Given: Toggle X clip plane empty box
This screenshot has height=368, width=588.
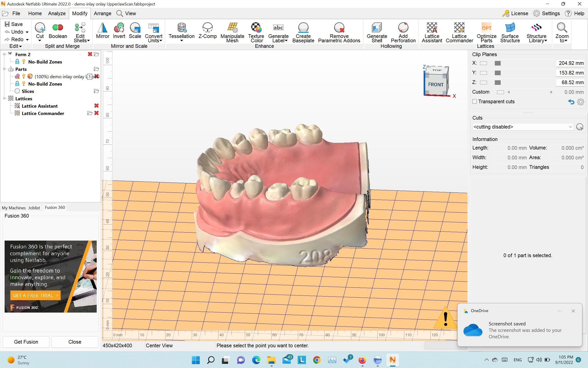Looking at the screenshot, I should point(483,63).
